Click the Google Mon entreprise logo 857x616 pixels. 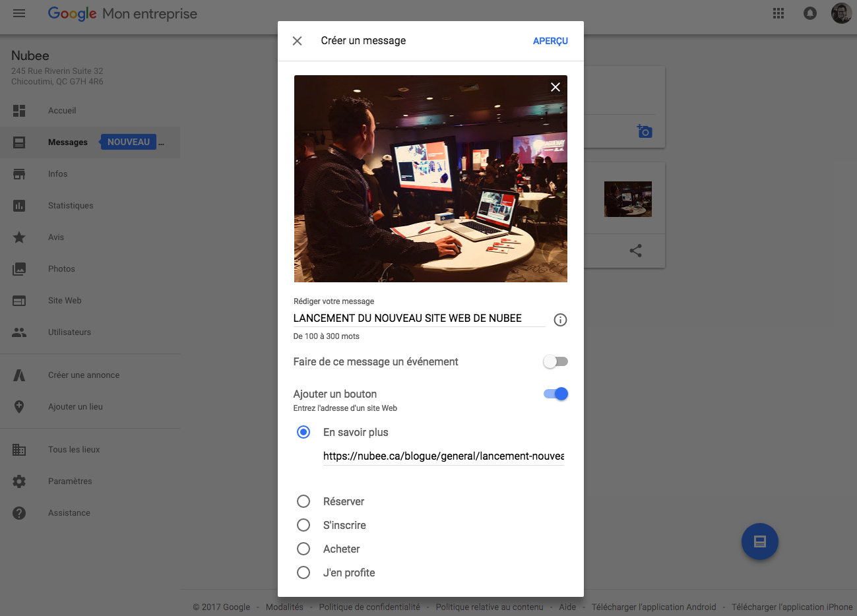[123, 14]
